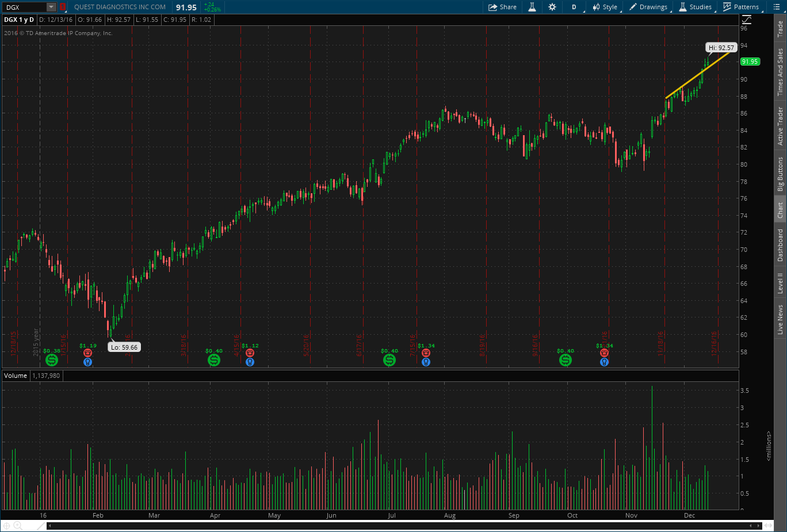Open the flask thinkScript icon in the toolbar
The height and width of the screenshot is (532, 787).
pyautogui.click(x=532, y=7)
